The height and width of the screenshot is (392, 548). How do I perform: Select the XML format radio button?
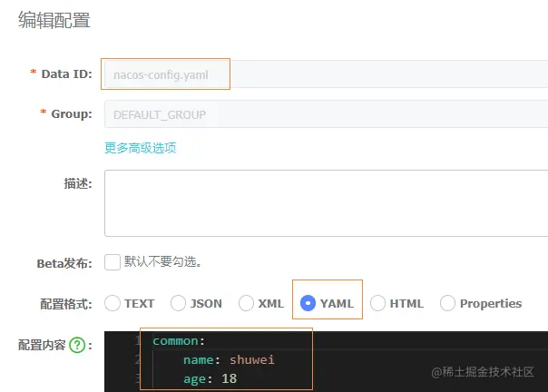click(x=246, y=303)
